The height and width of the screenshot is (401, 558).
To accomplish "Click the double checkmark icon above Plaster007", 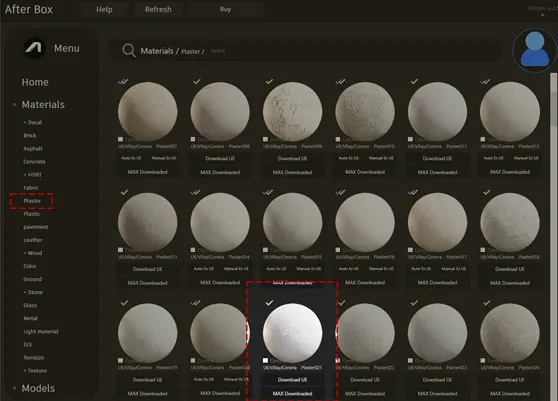I will click(123, 81).
